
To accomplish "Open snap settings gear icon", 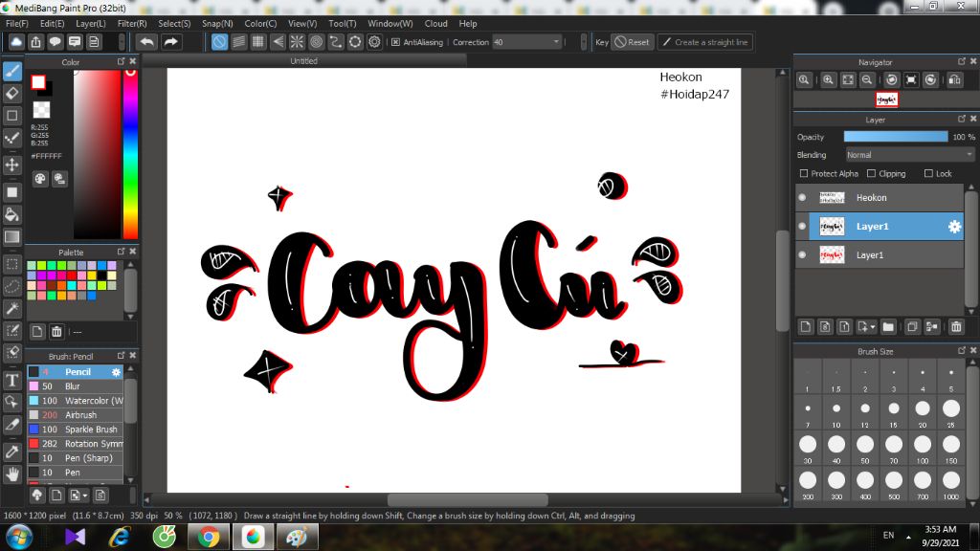I will [x=374, y=42].
